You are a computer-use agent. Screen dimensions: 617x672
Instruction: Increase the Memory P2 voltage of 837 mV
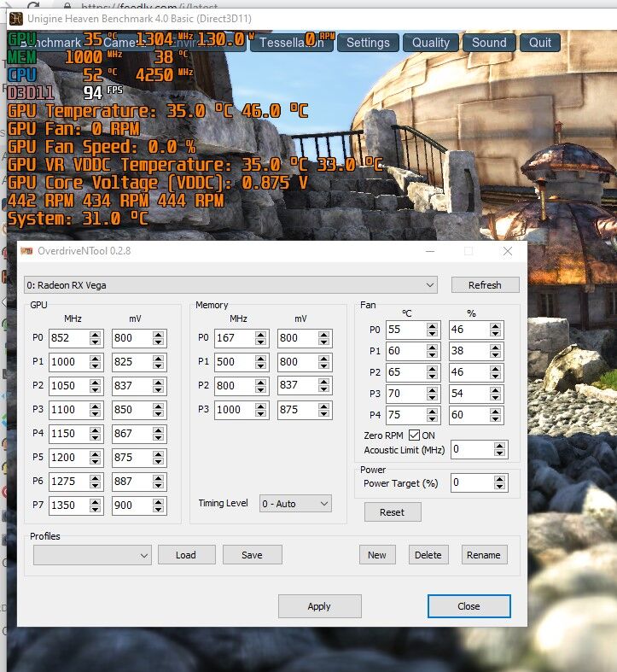(323, 382)
